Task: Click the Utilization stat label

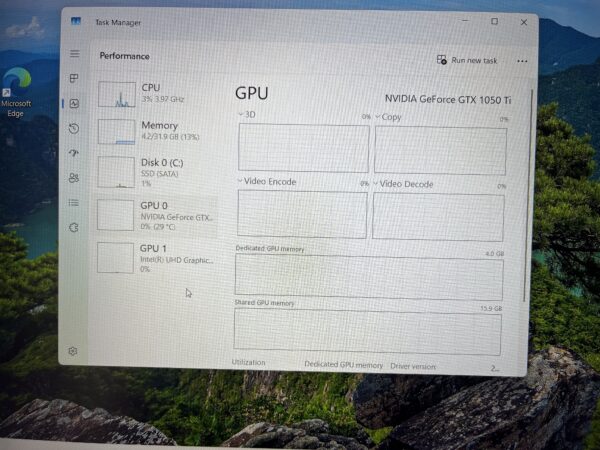Action: [x=248, y=362]
